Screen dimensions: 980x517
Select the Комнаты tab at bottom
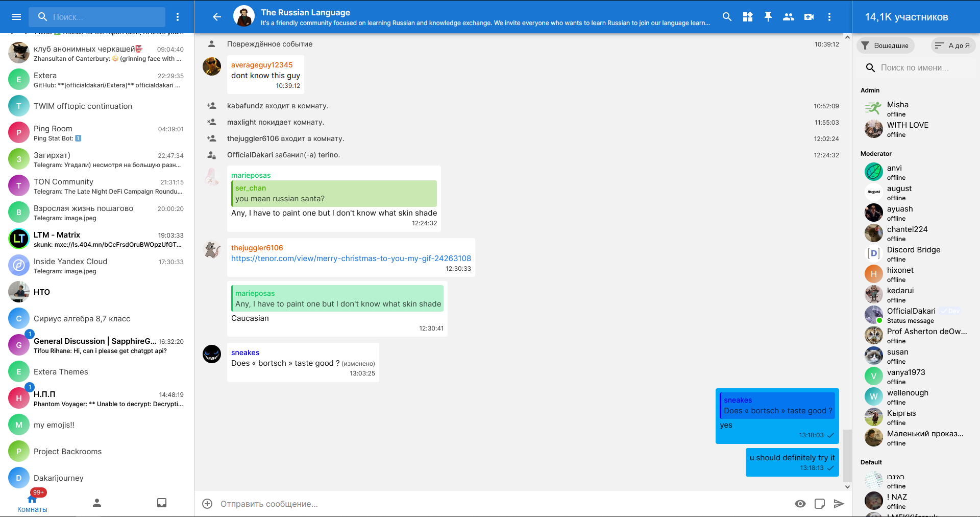tap(32, 504)
